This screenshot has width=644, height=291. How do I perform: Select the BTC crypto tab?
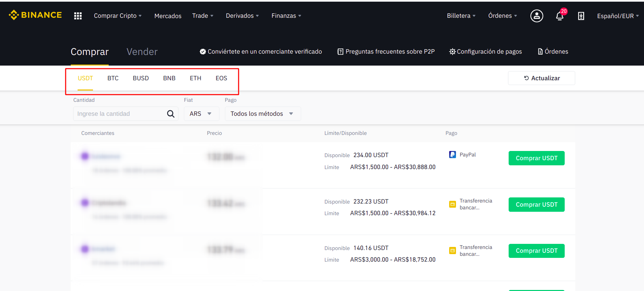click(113, 78)
